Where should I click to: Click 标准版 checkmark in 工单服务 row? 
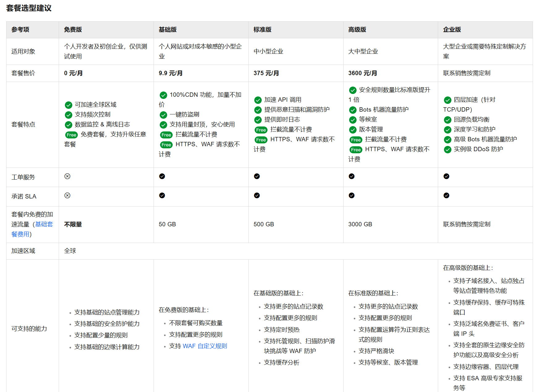257,176
